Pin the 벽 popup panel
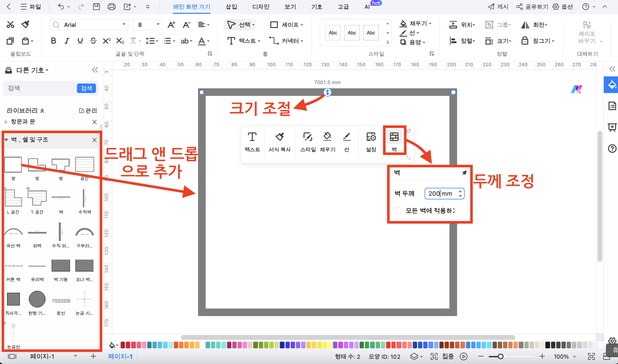This screenshot has height=364, width=618. (x=464, y=173)
